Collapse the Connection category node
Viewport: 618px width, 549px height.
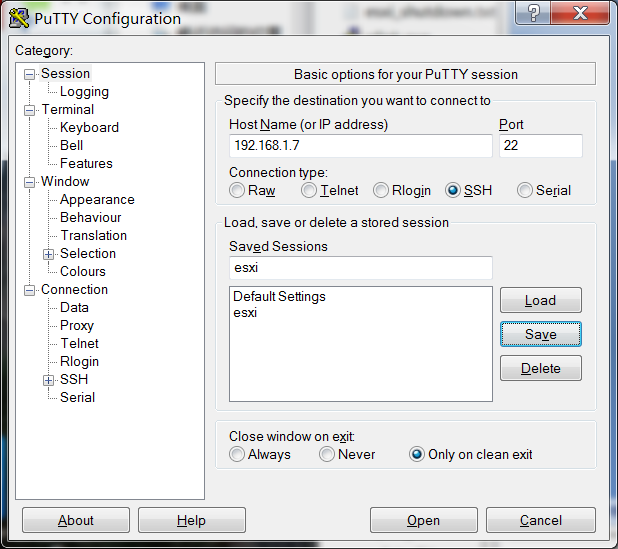[x=30, y=290]
